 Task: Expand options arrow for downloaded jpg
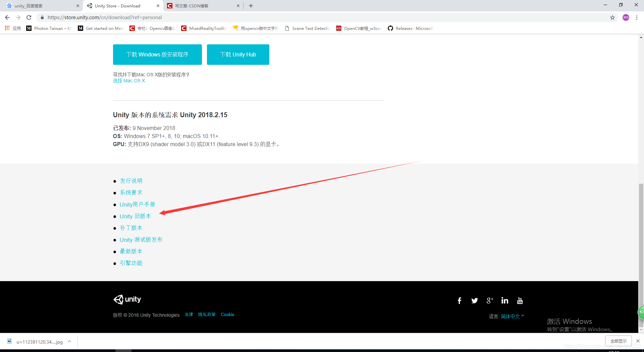(69, 342)
